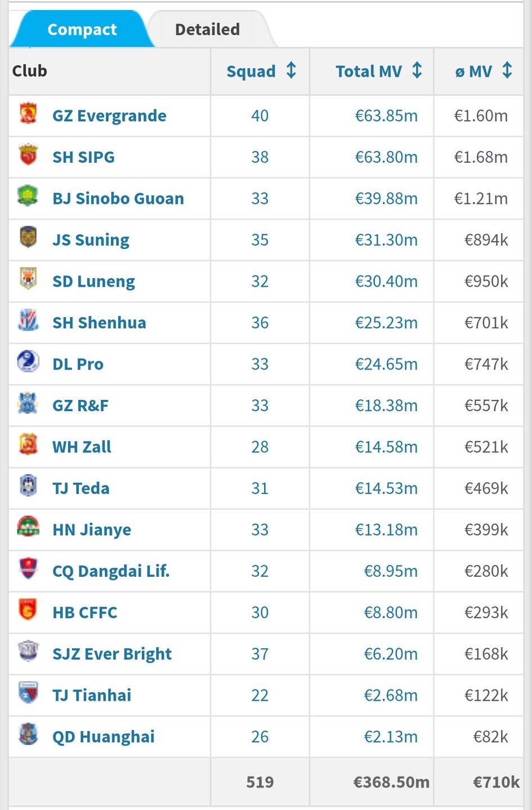Click the SH SIPG club crest icon

pyautogui.click(x=28, y=155)
